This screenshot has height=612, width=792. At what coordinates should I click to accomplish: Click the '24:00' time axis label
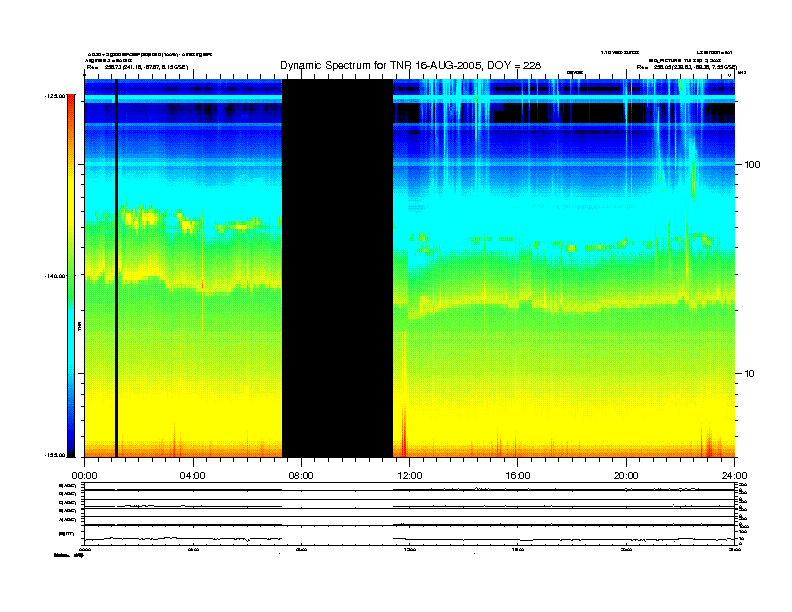[x=734, y=476]
